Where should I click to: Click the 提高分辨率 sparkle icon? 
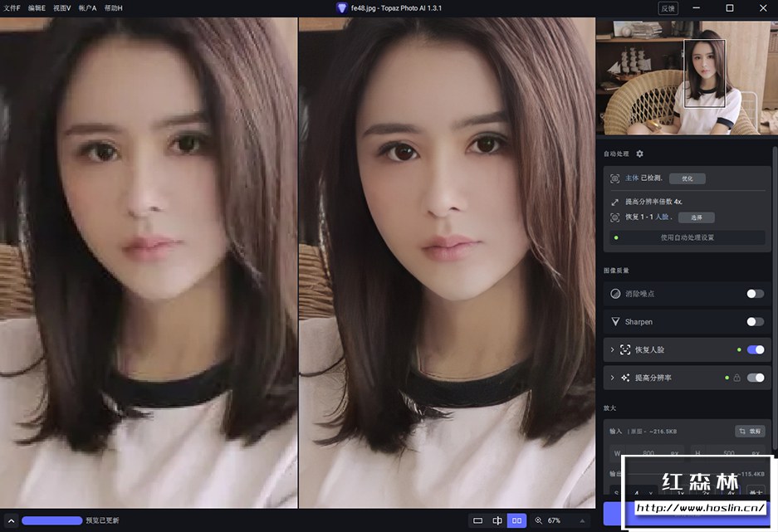point(625,378)
